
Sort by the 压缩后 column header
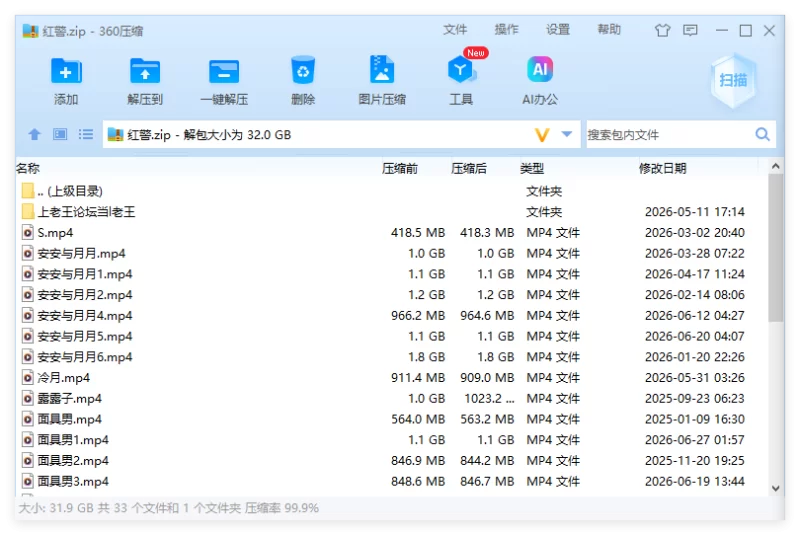pyautogui.click(x=468, y=168)
